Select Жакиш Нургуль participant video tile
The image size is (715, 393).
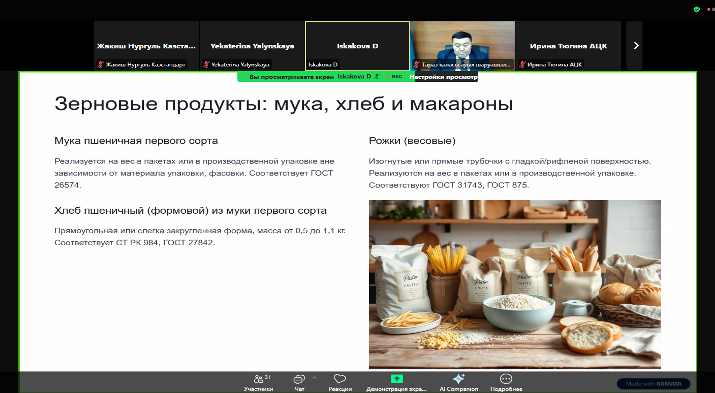pos(146,45)
